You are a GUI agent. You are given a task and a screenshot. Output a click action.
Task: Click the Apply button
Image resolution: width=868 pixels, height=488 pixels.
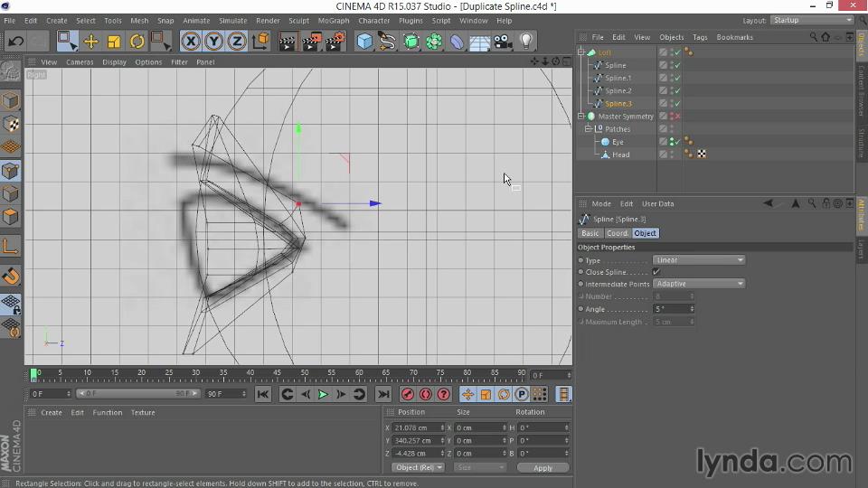pyautogui.click(x=542, y=468)
